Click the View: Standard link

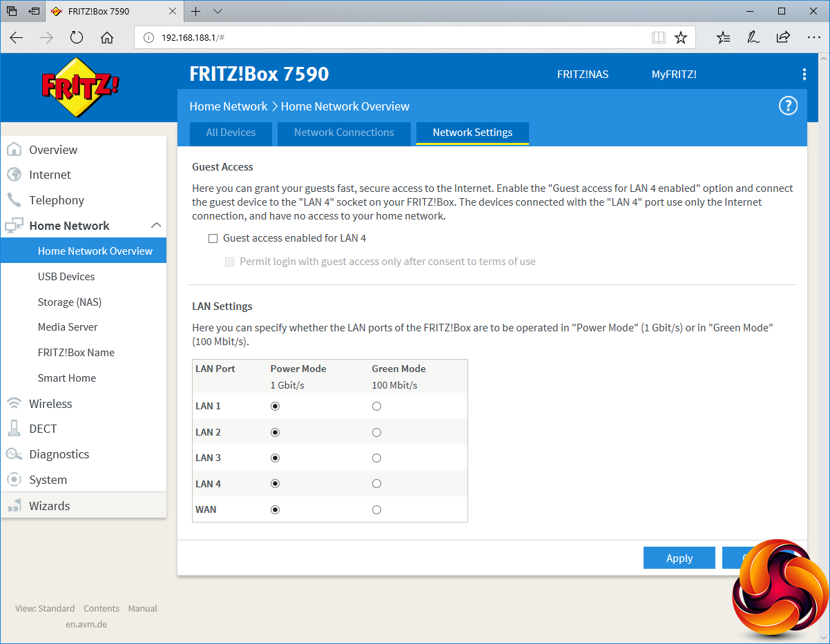tap(45, 608)
